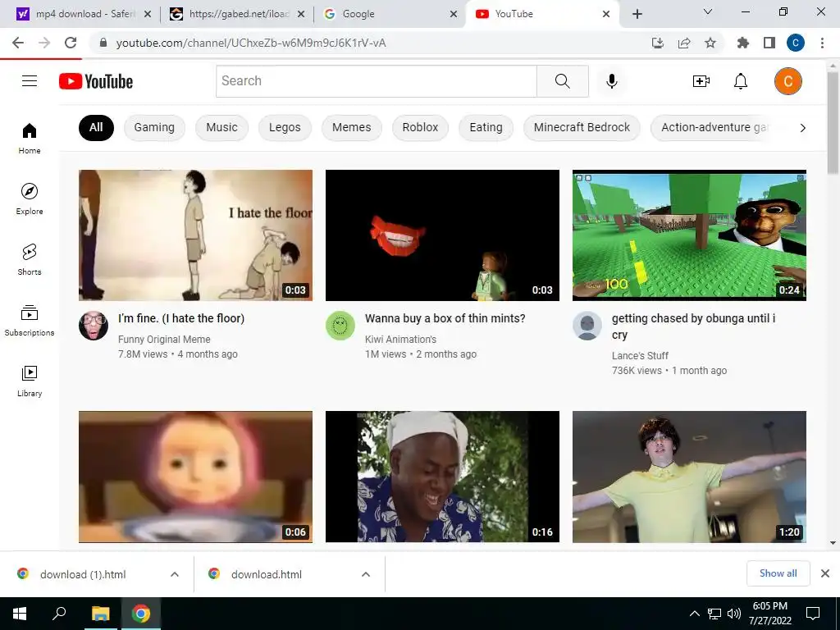Expand options for download (1).html
840x630 pixels.
pyautogui.click(x=175, y=574)
